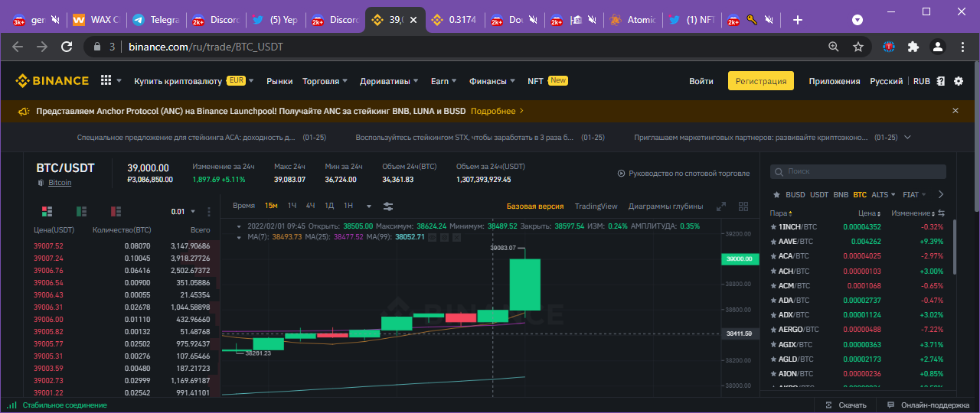
Task: Click the Binance logo
Action: pos(53,80)
